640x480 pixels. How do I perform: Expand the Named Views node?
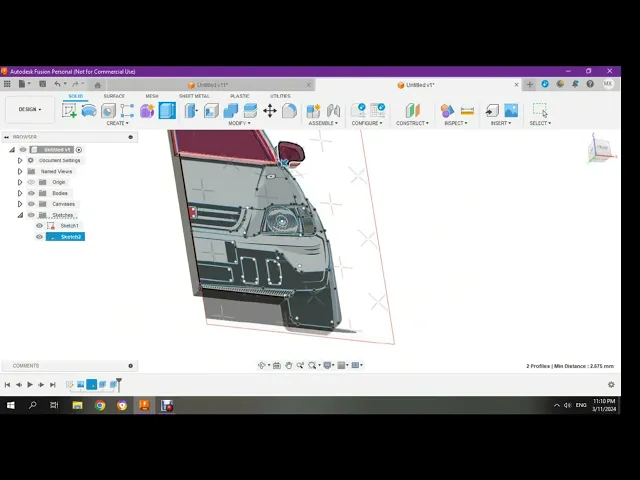20,171
